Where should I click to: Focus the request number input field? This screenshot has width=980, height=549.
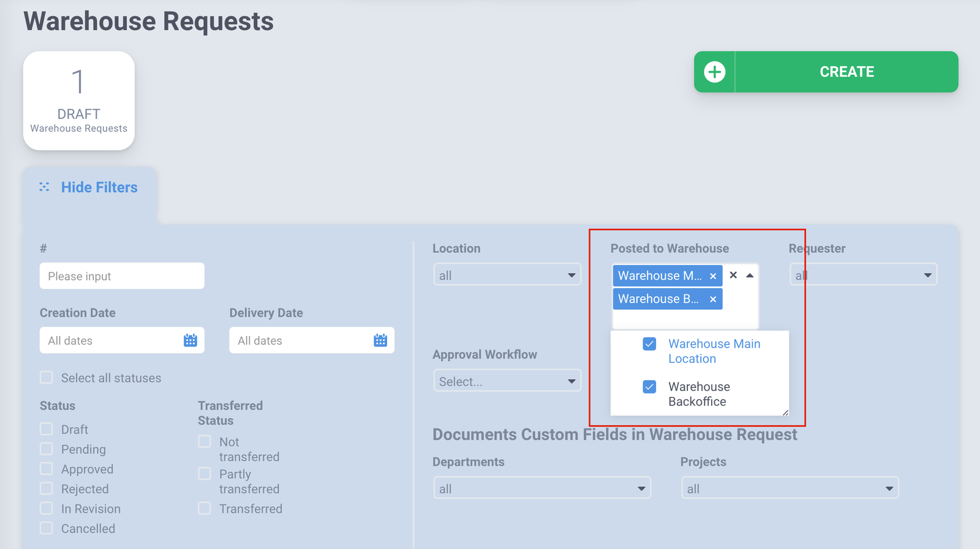click(x=122, y=276)
